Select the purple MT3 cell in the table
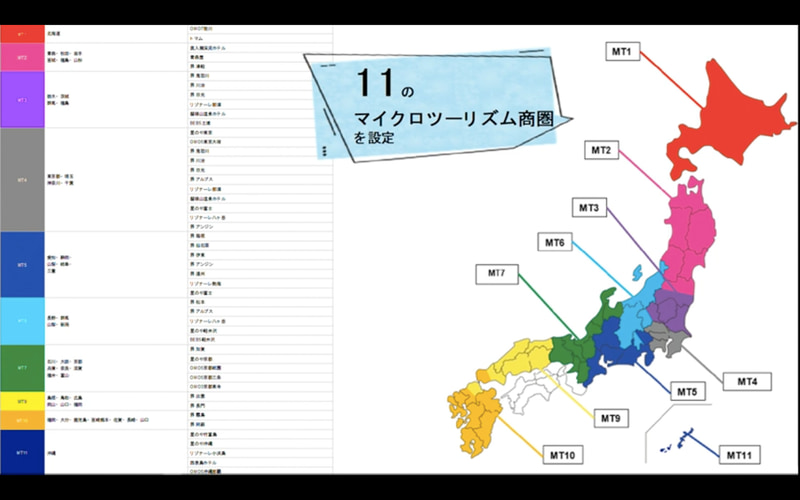Viewport: 800px width, 500px height. [x=22, y=99]
